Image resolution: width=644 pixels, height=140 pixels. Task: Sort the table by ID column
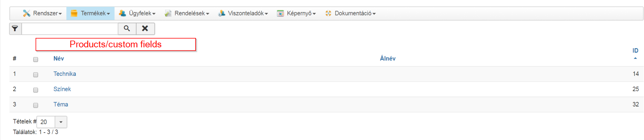(x=635, y=51)
